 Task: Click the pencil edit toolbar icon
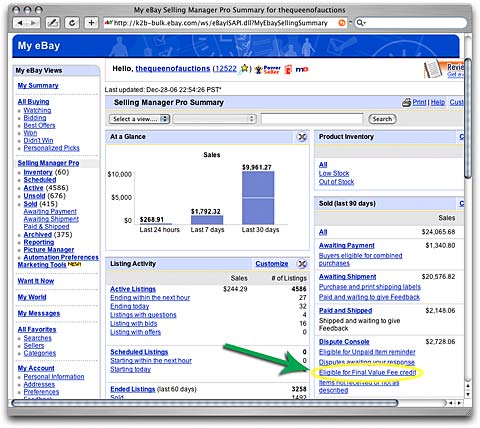click(53, 23)
